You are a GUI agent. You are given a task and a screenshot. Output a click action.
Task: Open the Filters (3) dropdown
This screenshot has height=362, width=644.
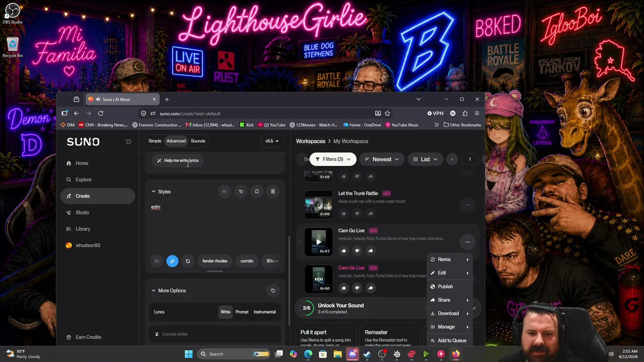click(x=333, y=159)
